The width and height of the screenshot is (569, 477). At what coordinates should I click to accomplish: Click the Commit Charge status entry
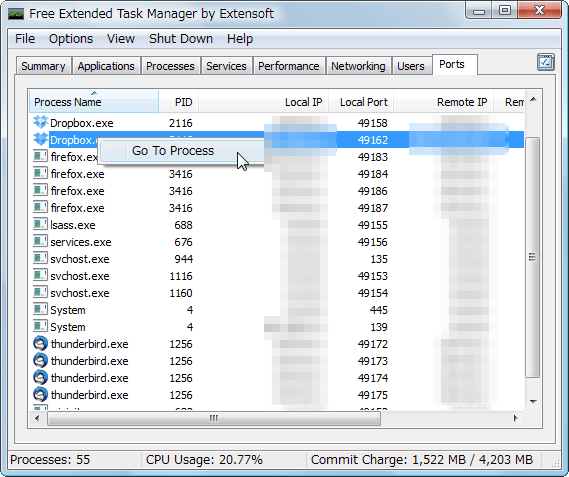[x=422, y=460]
